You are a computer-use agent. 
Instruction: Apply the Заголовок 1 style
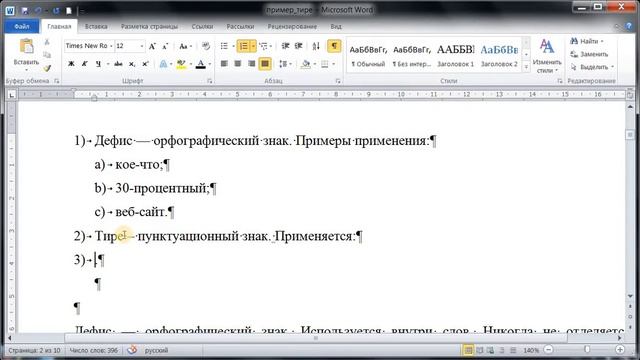[x=456, y=56]
